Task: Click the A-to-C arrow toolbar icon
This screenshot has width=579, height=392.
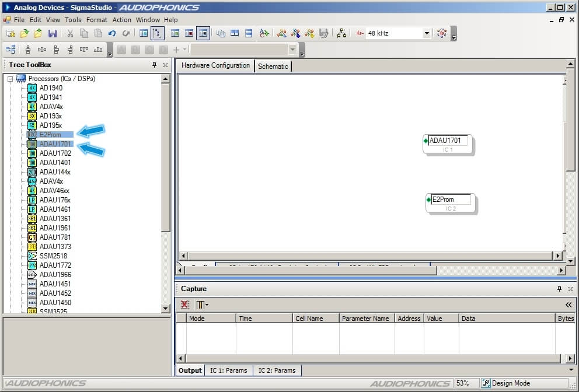Action: [264, 34]
